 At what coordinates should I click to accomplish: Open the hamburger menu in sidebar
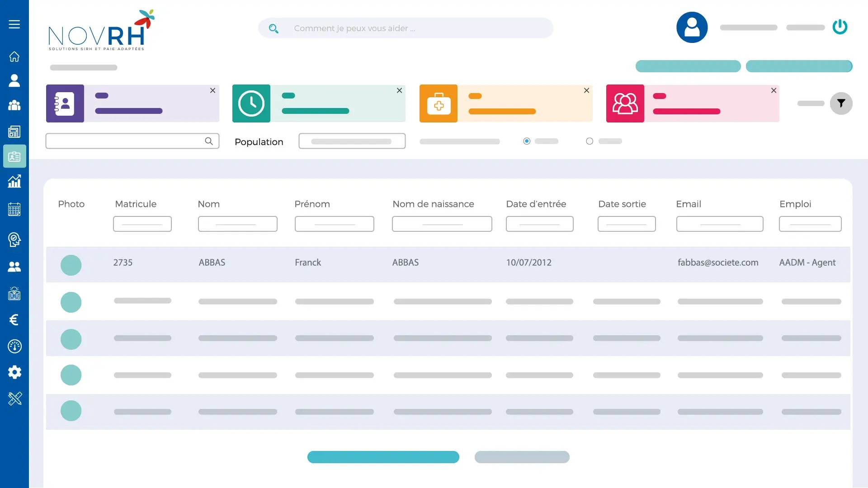tap(14, 24)
